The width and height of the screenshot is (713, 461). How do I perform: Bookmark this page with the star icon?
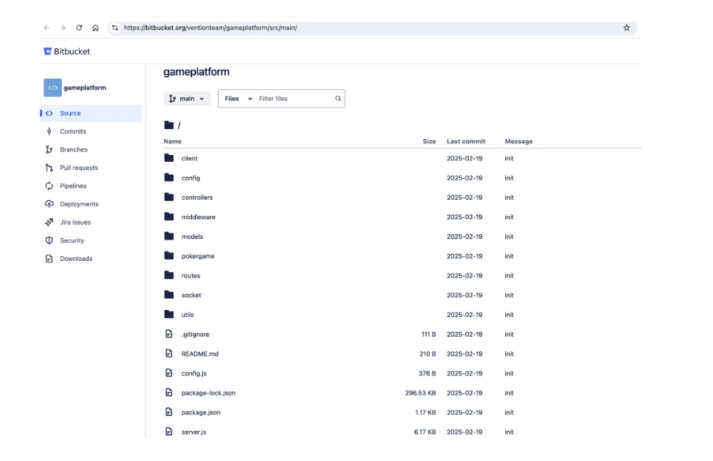[x=626, y=28]
